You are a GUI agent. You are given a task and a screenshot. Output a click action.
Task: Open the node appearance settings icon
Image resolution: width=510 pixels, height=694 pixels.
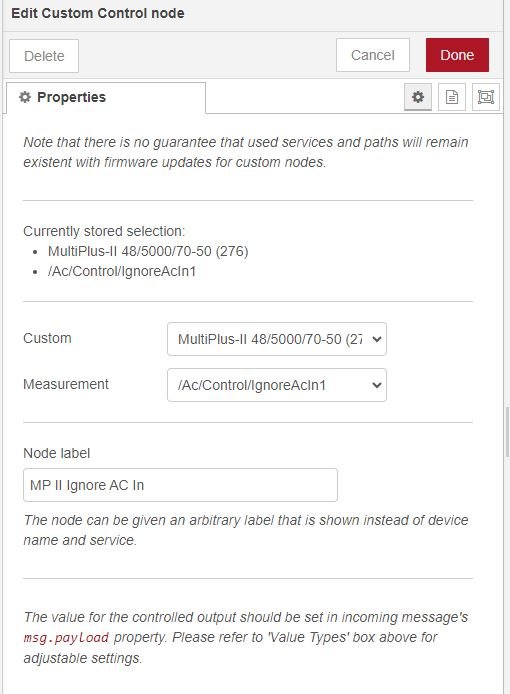tap(486, 97)
